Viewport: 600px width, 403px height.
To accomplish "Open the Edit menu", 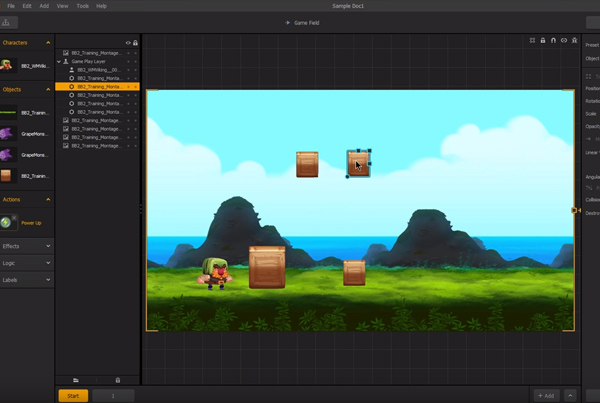I will click(x=27, y=6).
